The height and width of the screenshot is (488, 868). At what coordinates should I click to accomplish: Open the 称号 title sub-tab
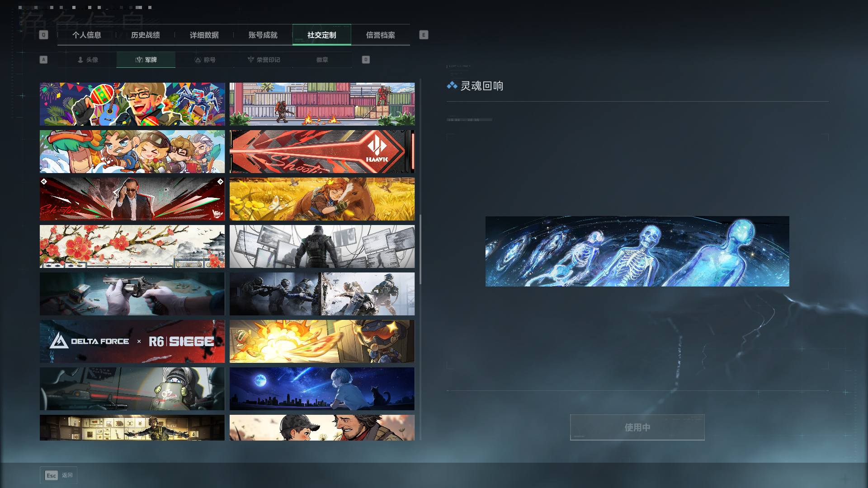pyautogui.click(x=205, y=60)
